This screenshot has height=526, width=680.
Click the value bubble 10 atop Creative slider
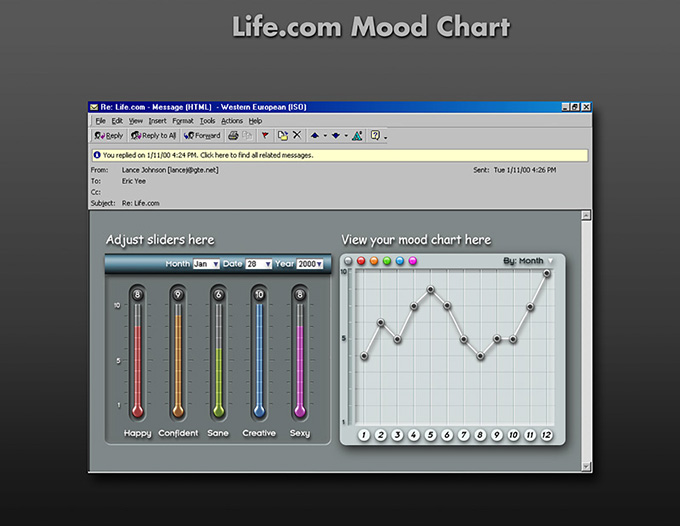point(259,295)
